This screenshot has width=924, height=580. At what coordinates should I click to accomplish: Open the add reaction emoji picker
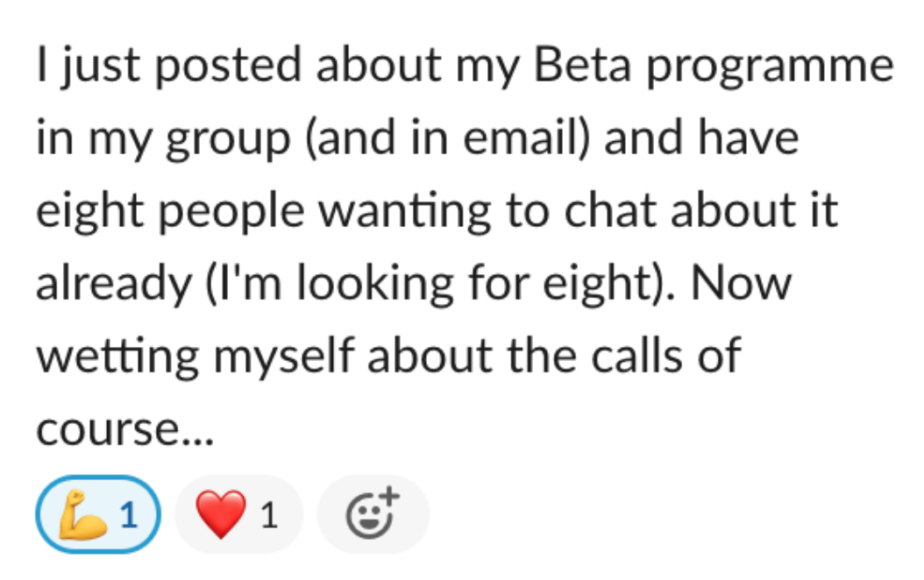373,514
